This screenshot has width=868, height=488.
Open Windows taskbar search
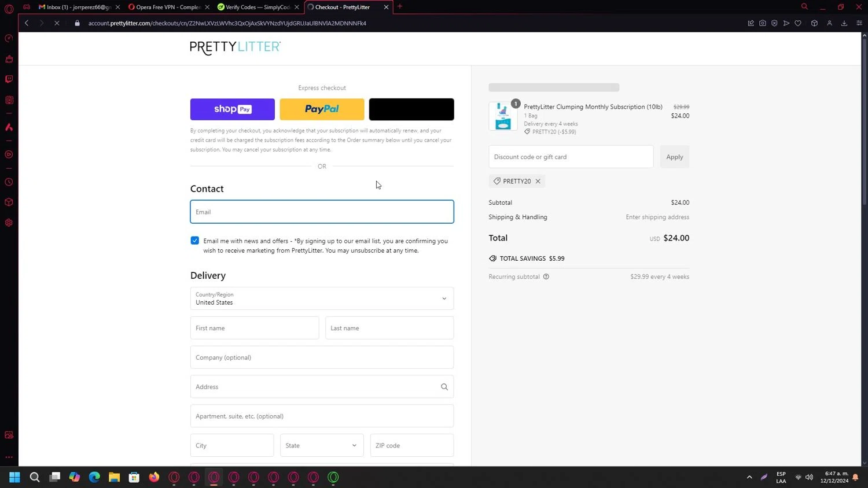click(35, 477)
